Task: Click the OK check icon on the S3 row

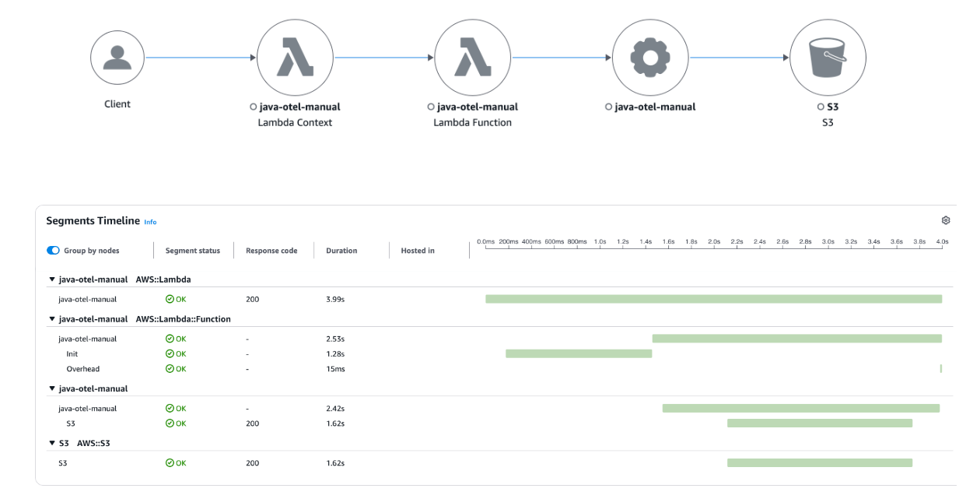Action: pyautogui.click(x=168, y=423)
